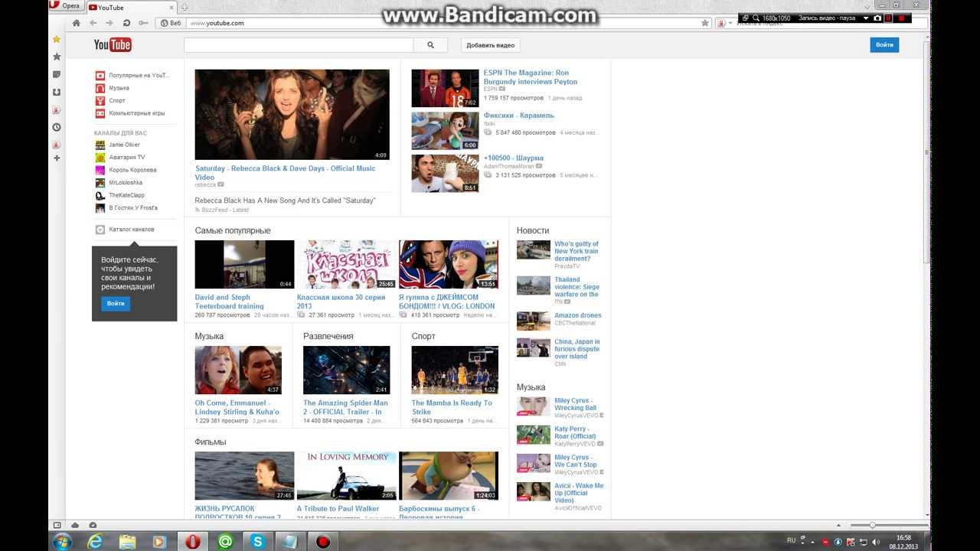Viewport: 980px width, 551px height.
Task: Open Miley Cyrus - Wrecking Ball link
Action: 575,404
